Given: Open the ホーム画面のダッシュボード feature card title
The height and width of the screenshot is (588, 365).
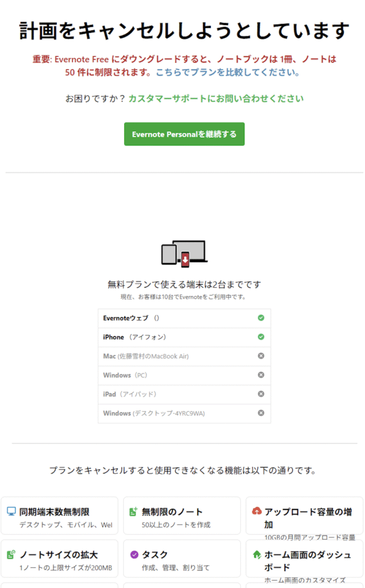Looking at the screenshot, I should [x=308, y=560].
